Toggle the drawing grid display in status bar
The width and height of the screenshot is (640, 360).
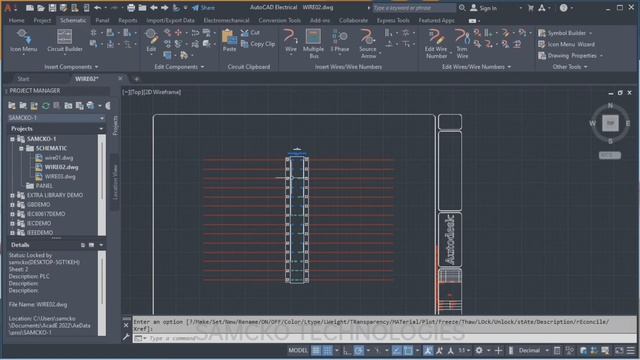click(316, 350)
